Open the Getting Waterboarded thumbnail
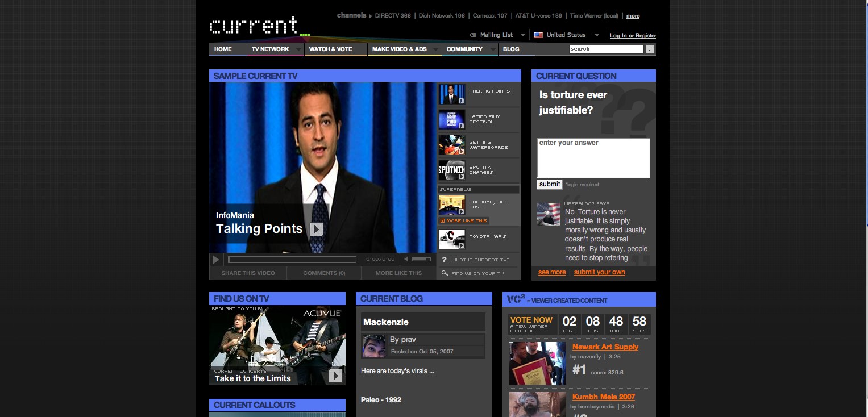The height and width of the screenshot is (417, 868). [452, 145]
